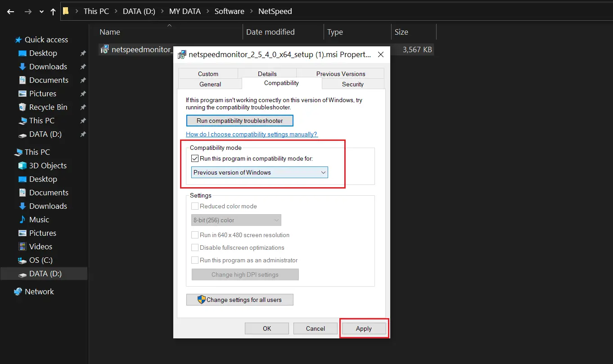Click the Back arrow in File Explorer

click(10, 12)
